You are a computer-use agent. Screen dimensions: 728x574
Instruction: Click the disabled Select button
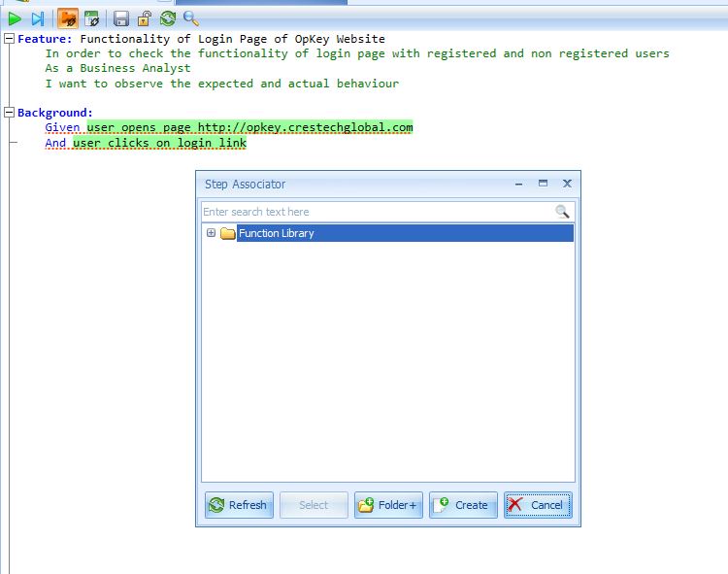coord(314,505)
